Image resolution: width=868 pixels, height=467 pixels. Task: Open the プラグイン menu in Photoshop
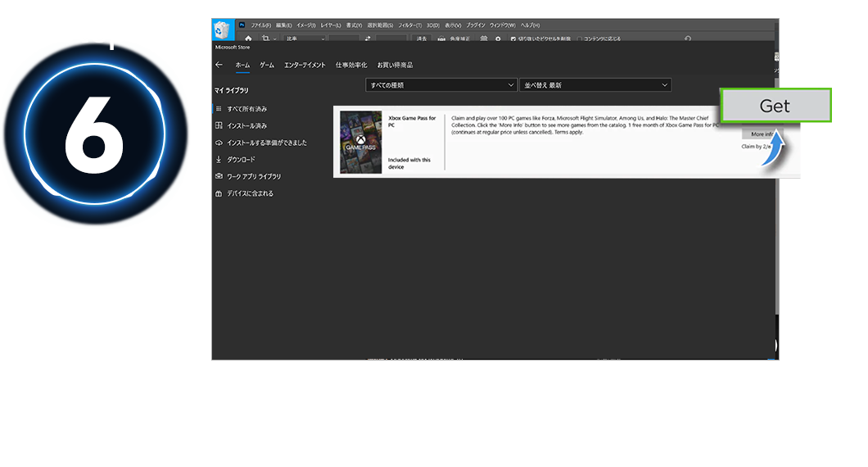pos(476,25)
